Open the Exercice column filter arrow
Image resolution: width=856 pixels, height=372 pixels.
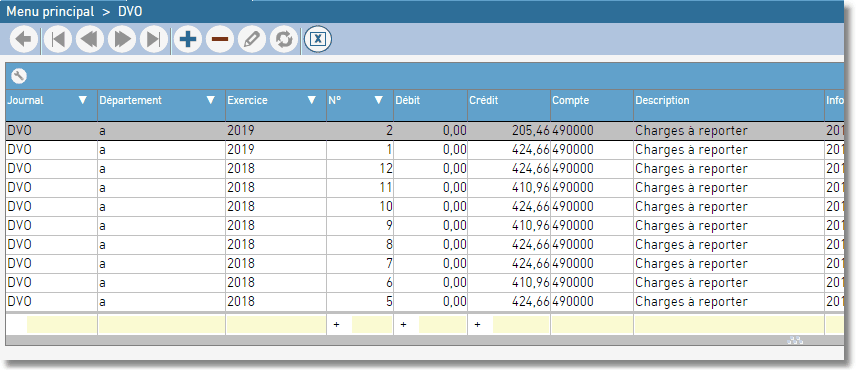(312, 101)
